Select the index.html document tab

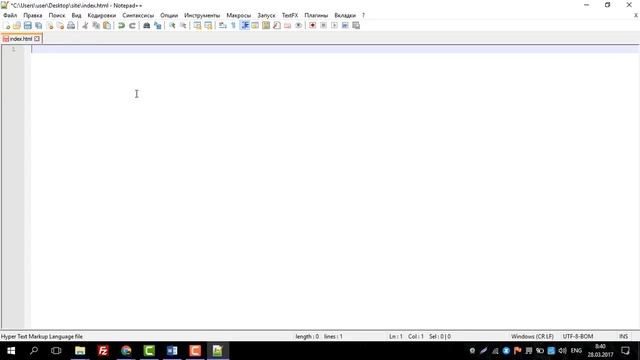click(x=21, y=39)
